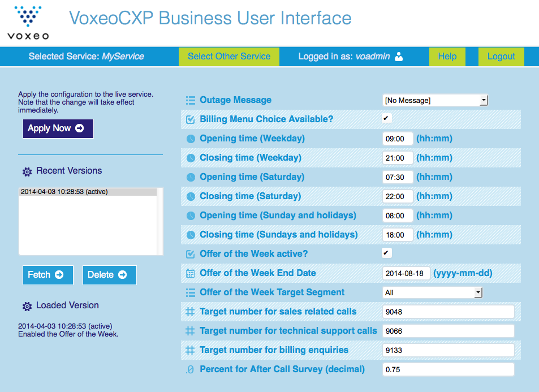This screenshot has height=392, width=539.
Task: Click the Apply Now button
Action: (58, 128)
